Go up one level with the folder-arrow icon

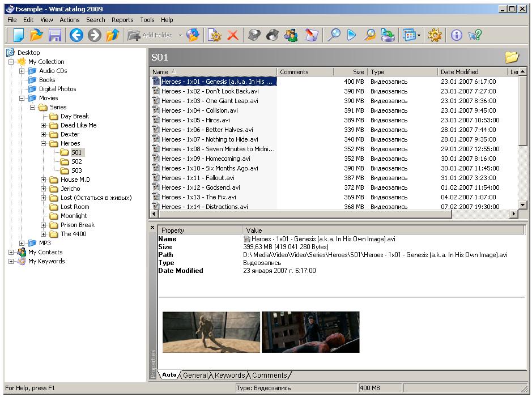[x=112, y=35]
